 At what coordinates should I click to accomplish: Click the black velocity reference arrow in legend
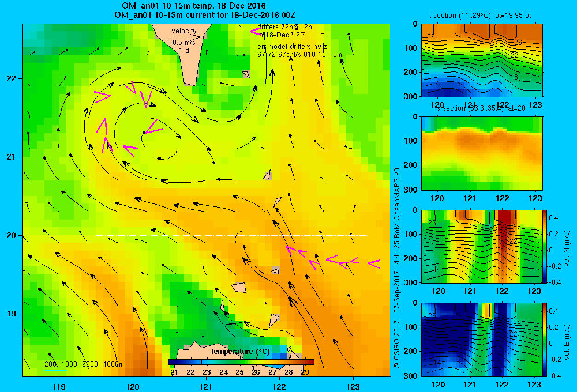(x=185, y=37)
